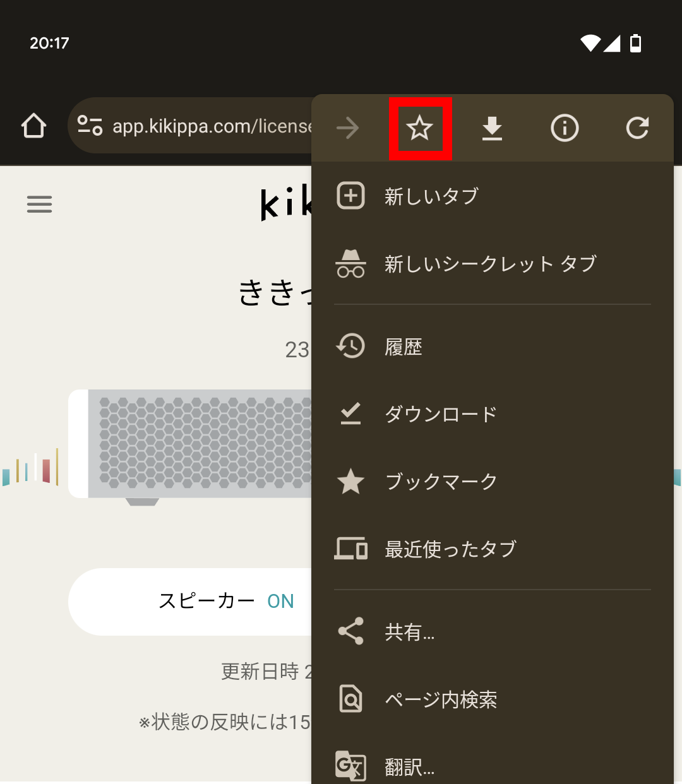This screenshot has width=682, height=784.
Task: Open ダウンロード from the Chrome menu
Action: [x=440, y=414]
